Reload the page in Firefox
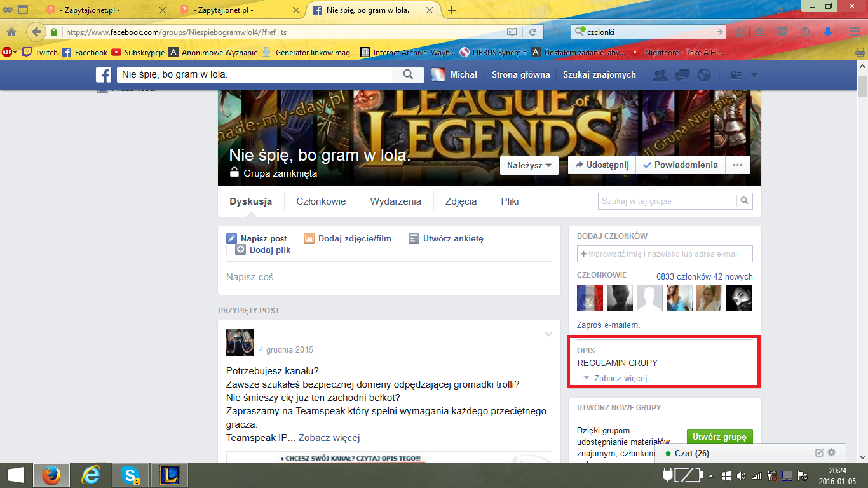The width and height of the screenshot is (868, 488). (532, 32)
